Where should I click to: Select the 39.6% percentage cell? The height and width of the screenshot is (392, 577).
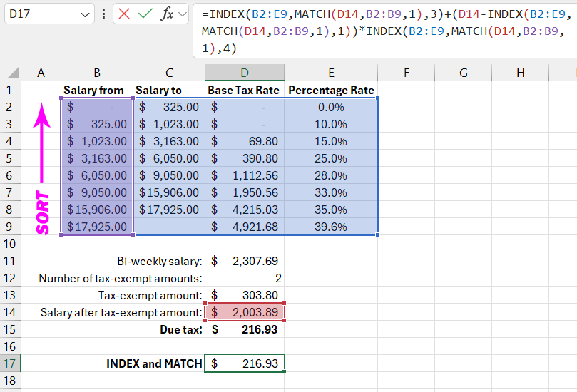coord(331,227)
